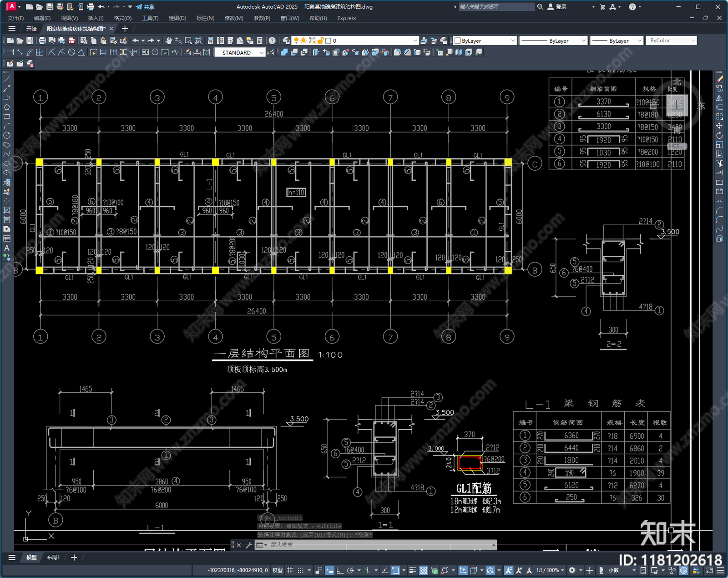
Task: Toggle grid display in status bar
Action: (290, 570)
